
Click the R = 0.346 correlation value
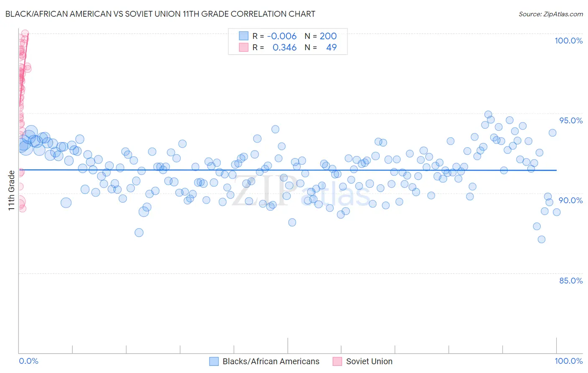[x=274, y=47]
